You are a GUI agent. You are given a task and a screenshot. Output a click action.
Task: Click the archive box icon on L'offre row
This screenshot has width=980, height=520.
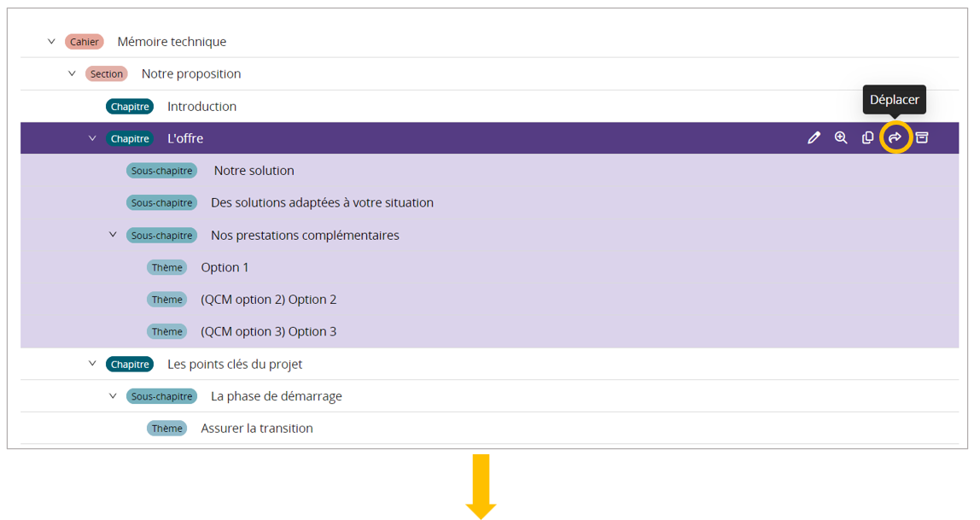[x=922, y=138]
